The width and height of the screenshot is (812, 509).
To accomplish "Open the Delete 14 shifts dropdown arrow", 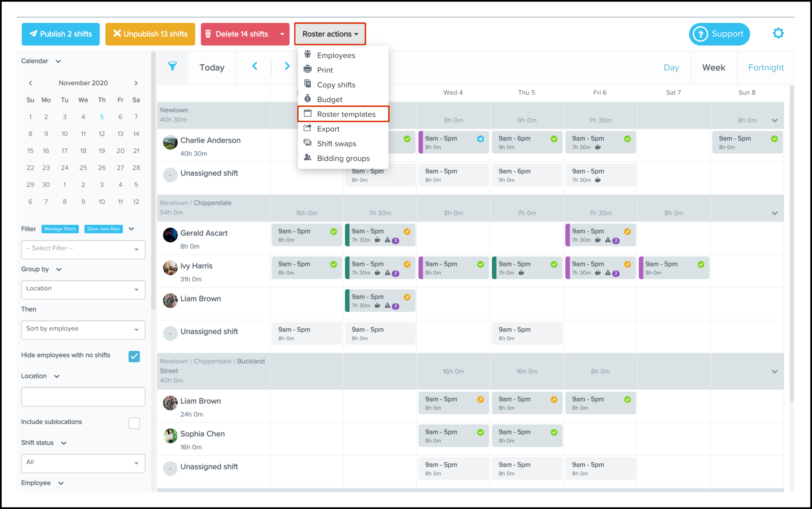I will pos(282,34).
